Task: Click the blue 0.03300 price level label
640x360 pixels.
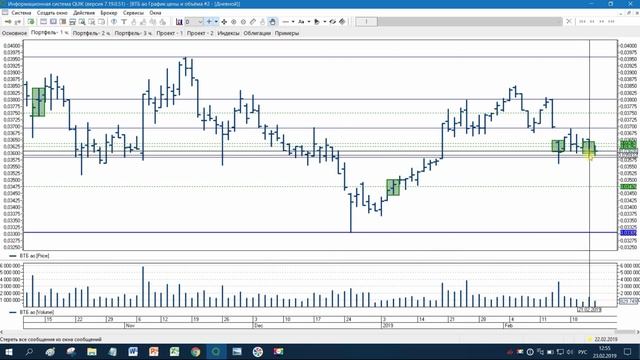Action: click(628, 233)
